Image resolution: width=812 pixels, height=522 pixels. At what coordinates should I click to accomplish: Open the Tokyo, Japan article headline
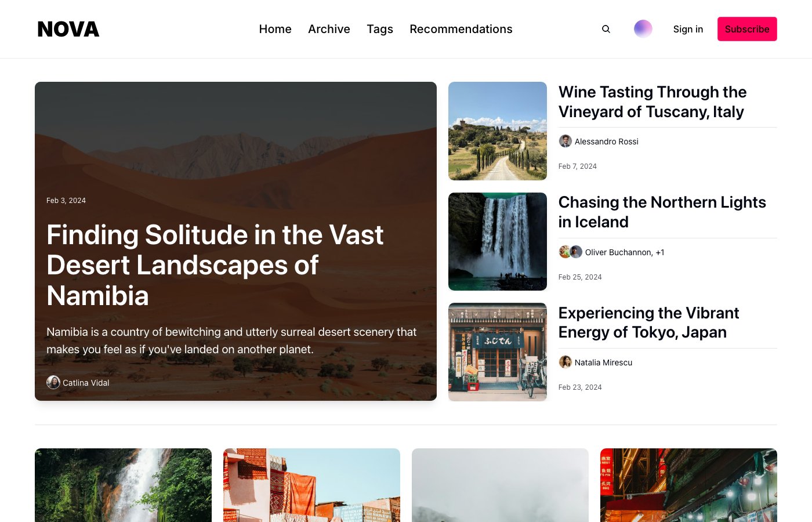coord(648,322)
